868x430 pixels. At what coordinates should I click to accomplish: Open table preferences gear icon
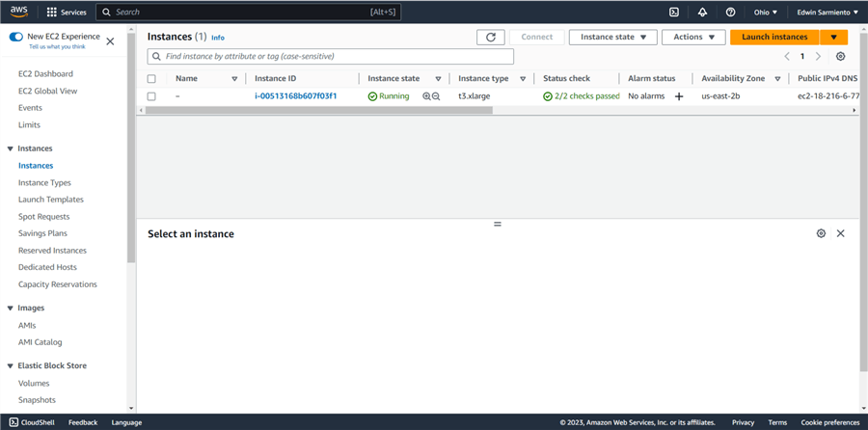[x=840, y=57]
